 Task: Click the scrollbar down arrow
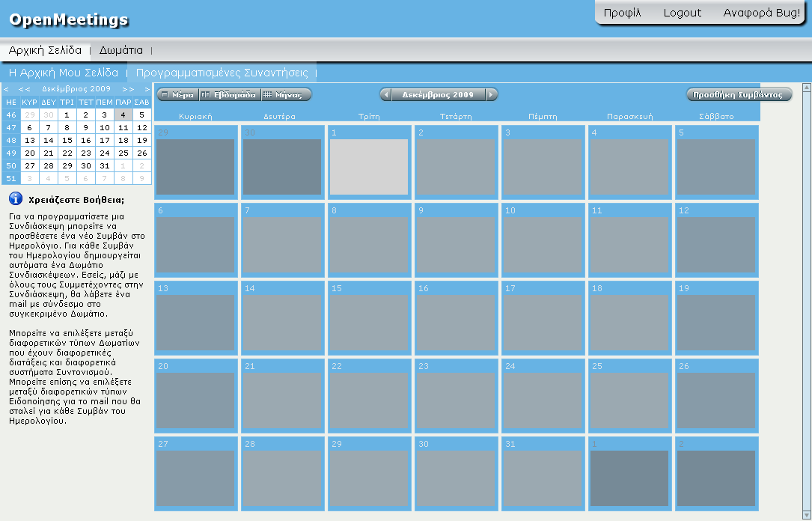807,515
